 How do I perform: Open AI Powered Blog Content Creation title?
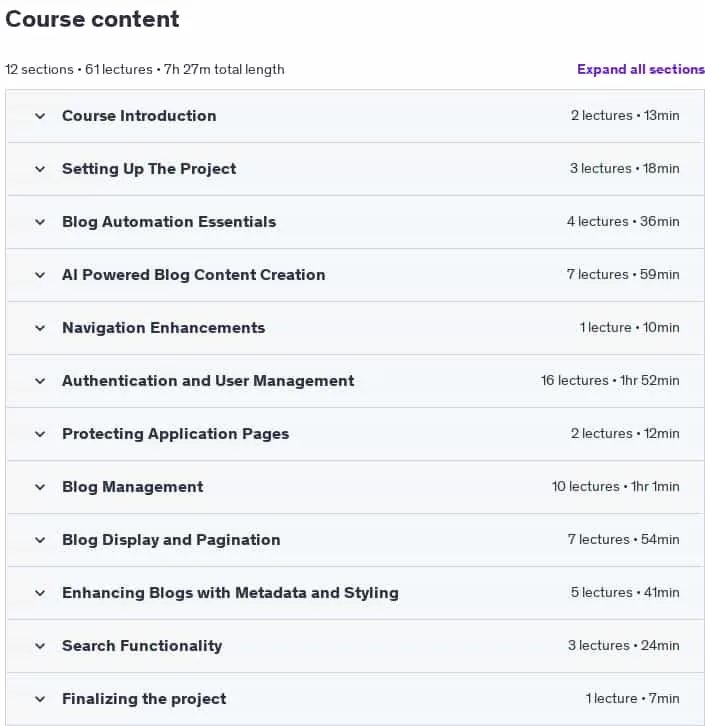pos(193,275)
